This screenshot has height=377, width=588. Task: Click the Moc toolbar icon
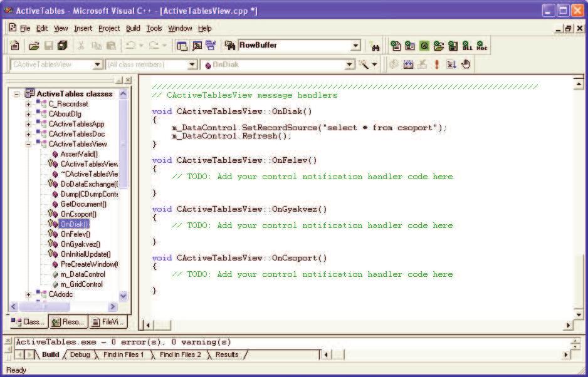482,46
